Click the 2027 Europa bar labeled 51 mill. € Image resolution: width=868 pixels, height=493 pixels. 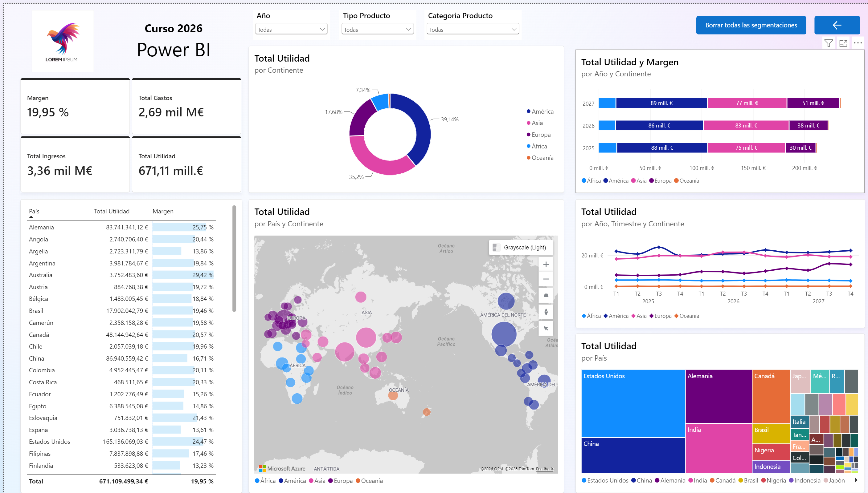point(813,103)
